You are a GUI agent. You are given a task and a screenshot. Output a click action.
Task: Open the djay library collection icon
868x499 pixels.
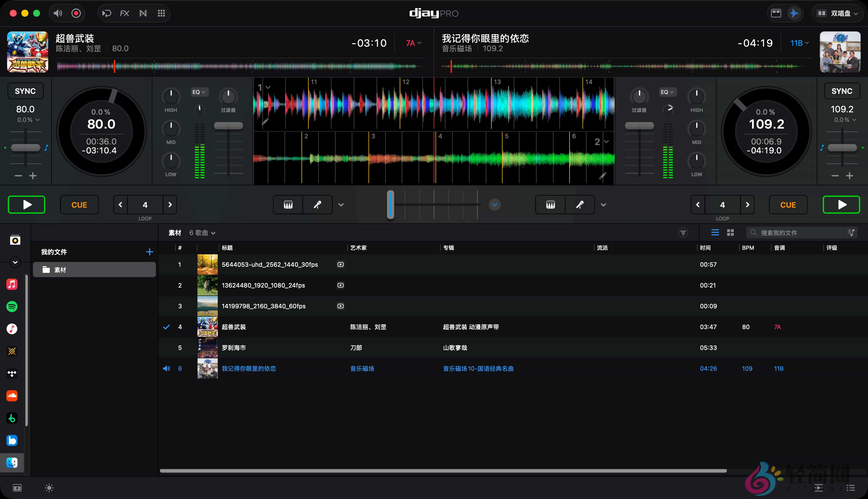[15, 240]
